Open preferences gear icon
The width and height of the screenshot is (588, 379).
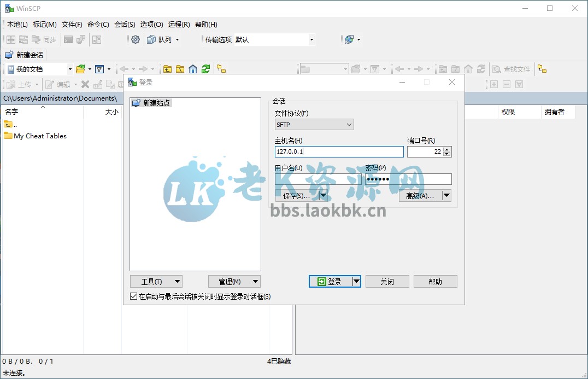click(136, 39)
